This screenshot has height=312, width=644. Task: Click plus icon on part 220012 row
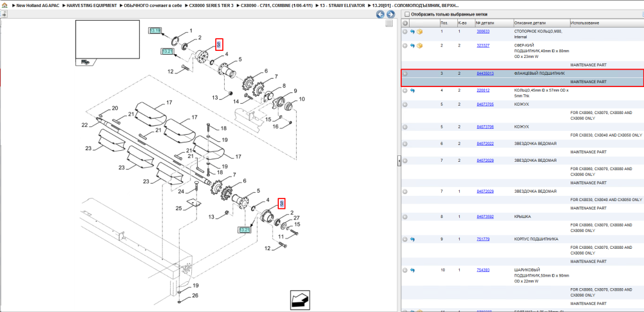(x=405, y=90)
